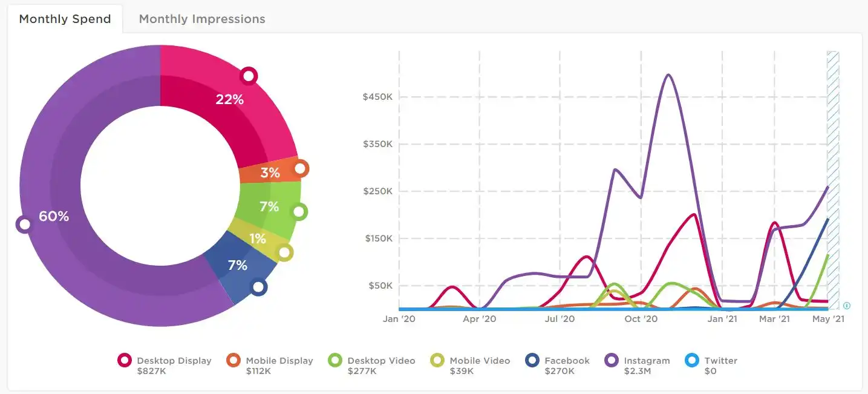Click the Facebook legend circle icon
The image size is (868, 394).
[533, 361]
